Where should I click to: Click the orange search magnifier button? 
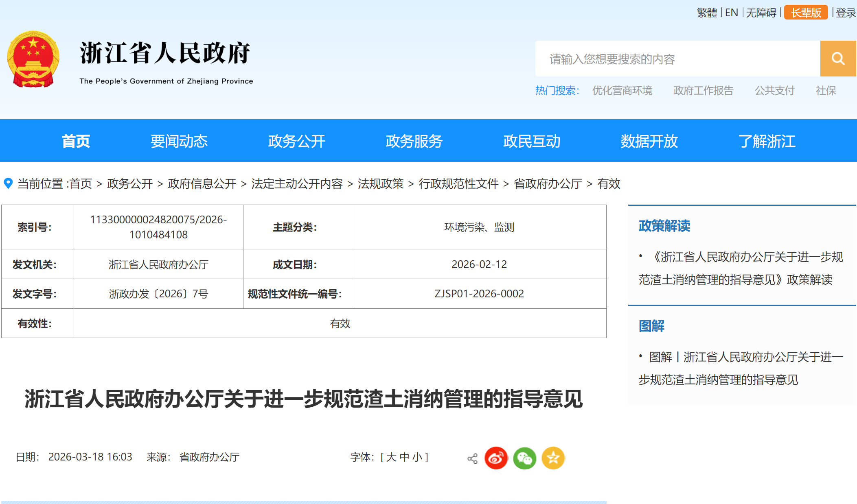pos(837,59)
